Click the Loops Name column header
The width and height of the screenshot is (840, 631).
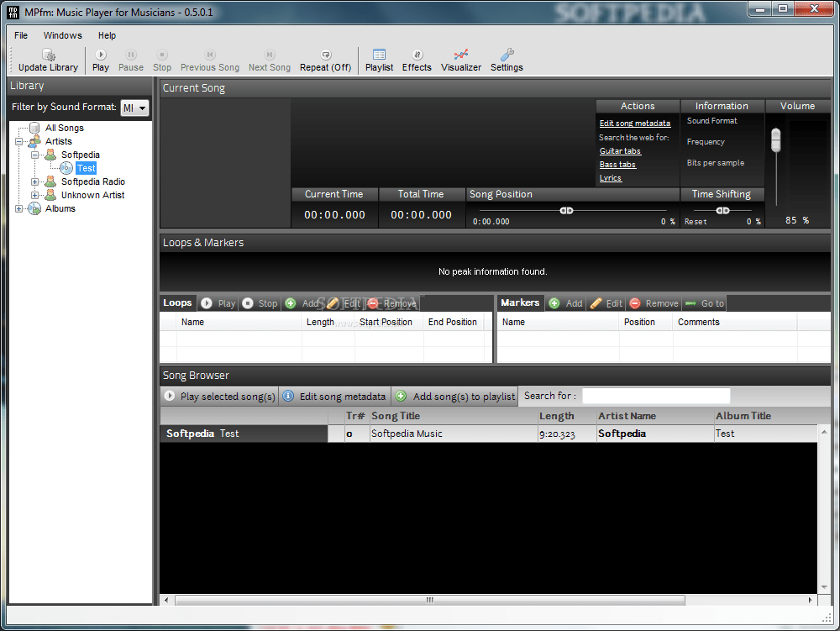(x=239, y=322)
